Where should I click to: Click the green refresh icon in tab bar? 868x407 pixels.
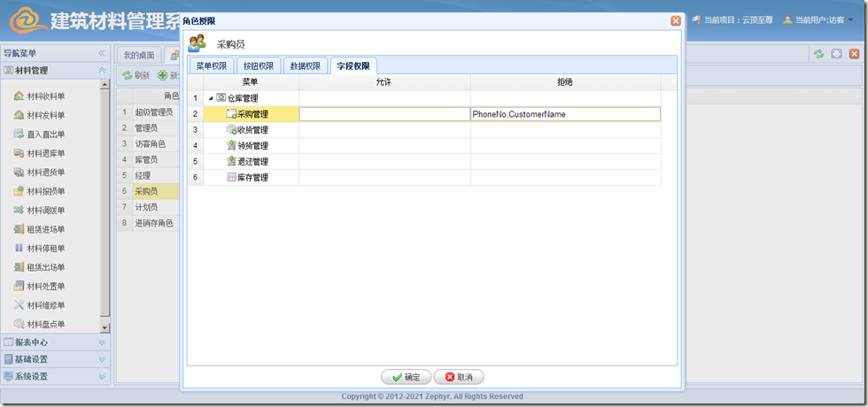pyautogui.click(x=819, y=54)
